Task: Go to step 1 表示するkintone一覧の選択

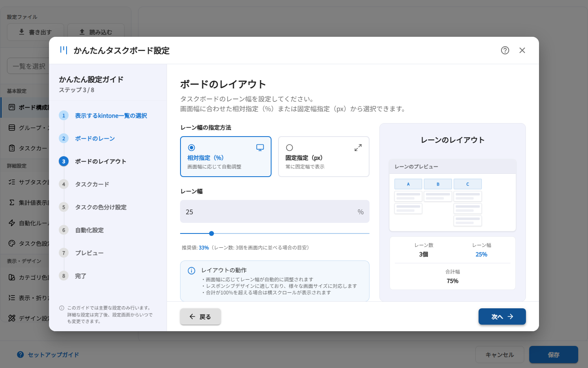Action: (108, 116)
